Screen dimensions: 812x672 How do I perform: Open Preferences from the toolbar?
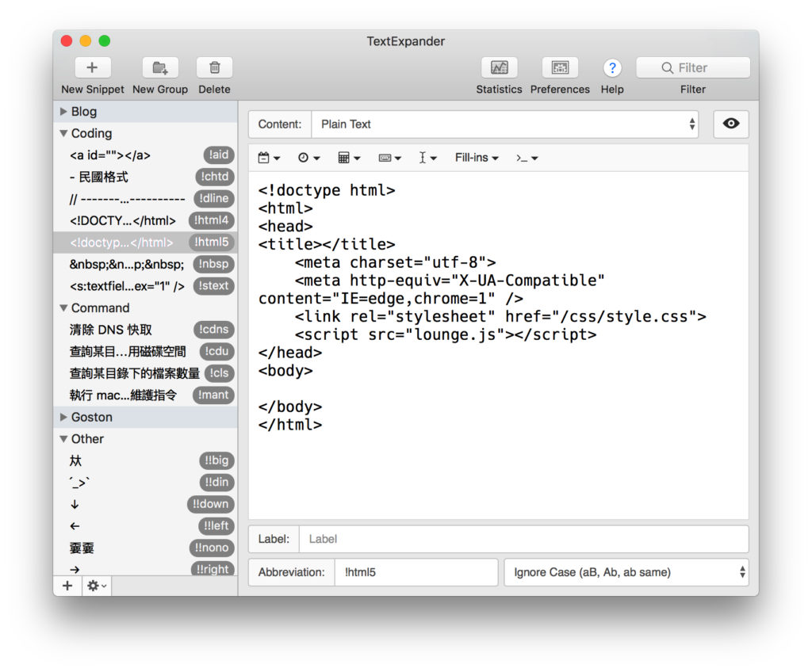(560, 68)
